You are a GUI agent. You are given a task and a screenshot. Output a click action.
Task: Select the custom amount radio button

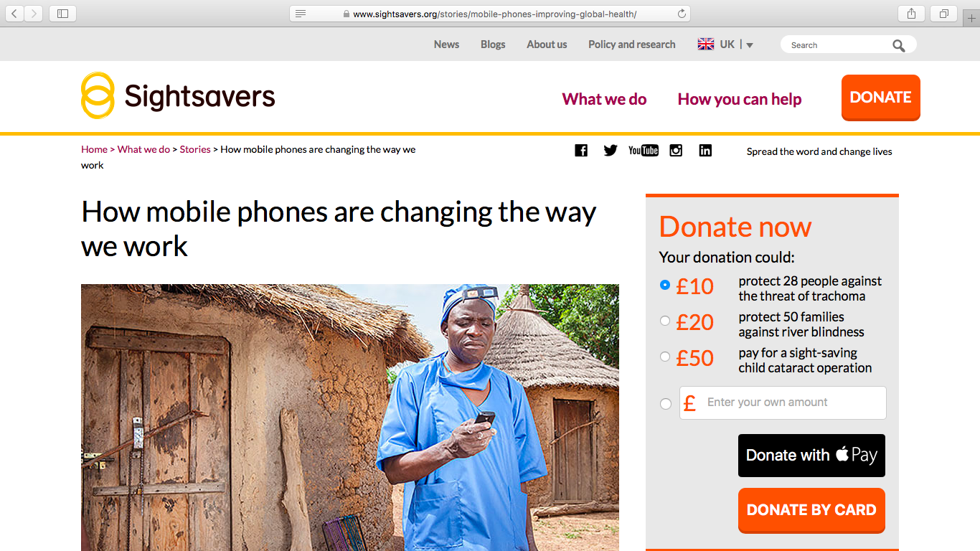(665, 404)
